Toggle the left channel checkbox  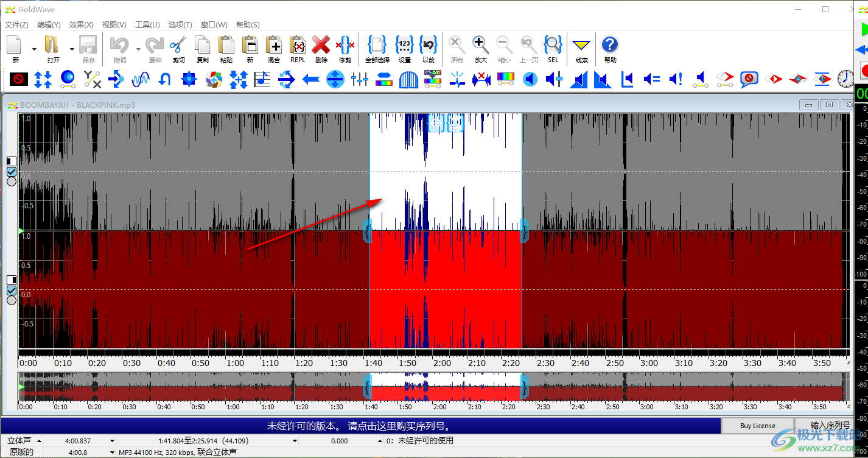point(12,172)
